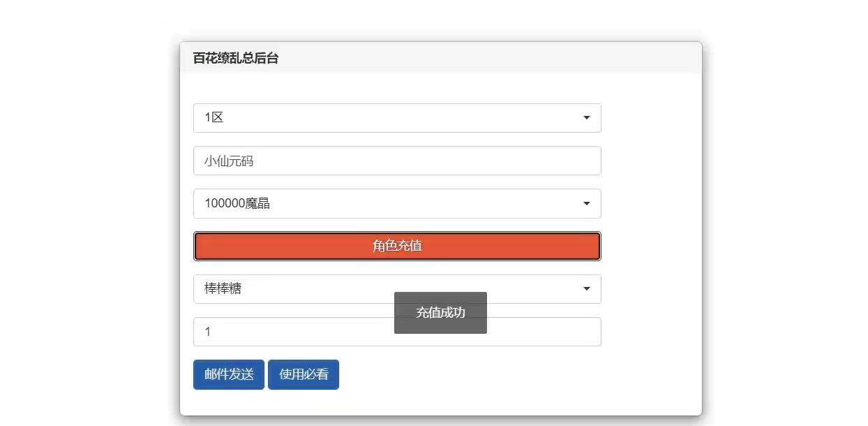Image resolution: width=868 pixels, height=426 pixels.
Task: Focus the 小仙元码 input field
Action: click(x=397, y=161)
